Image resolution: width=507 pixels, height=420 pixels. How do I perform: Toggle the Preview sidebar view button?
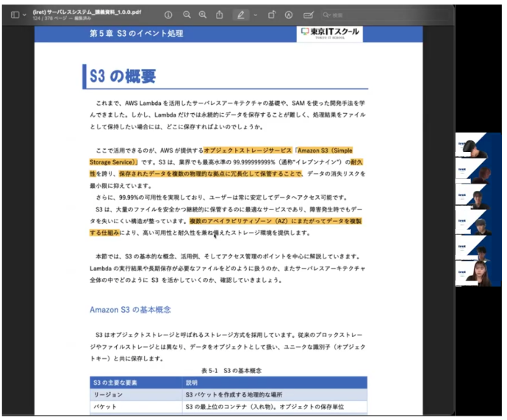[15, 15]
